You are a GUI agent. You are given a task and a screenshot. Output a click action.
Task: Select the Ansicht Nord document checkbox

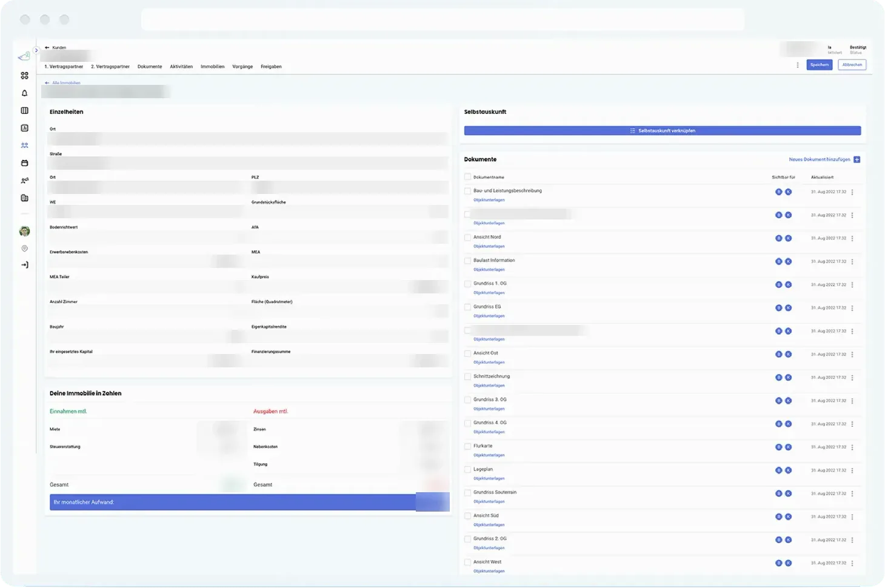click(x=467, y=238)
